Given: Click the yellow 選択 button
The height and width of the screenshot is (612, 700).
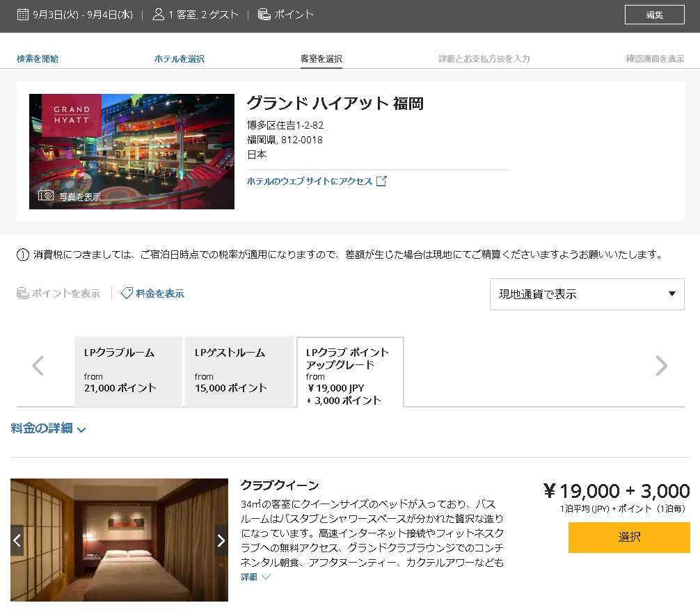Looking at the screenshot, I should (629, 538).
